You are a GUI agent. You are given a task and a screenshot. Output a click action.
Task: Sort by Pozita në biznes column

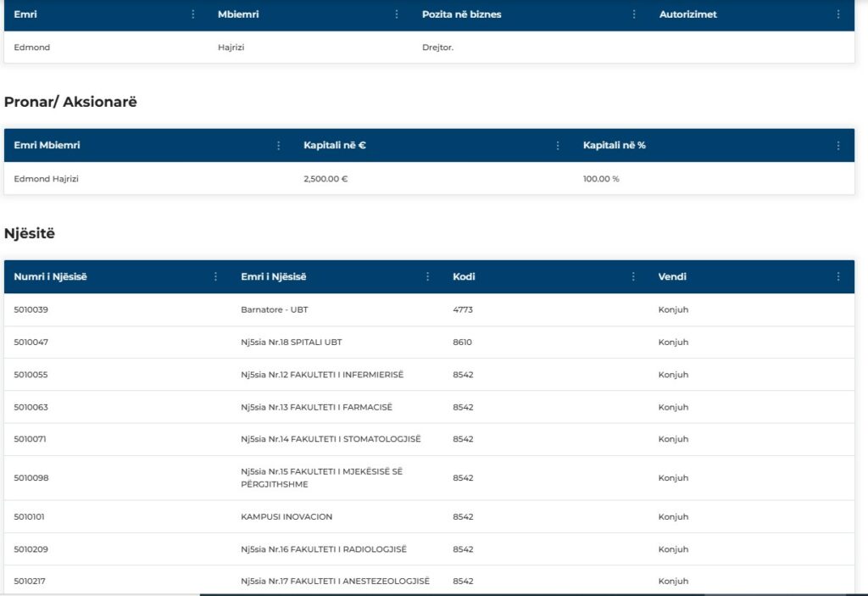coord(462,14)
